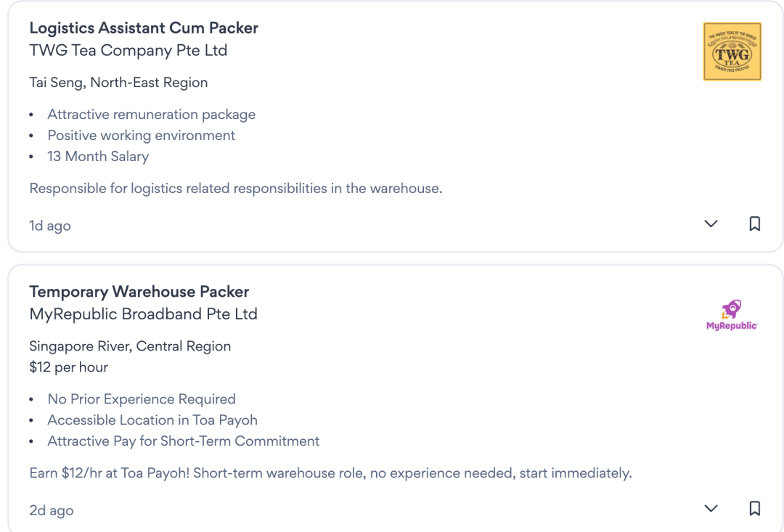Open the Logistics Assistant Cum Packer listing
Screen dimensions: 784x532
pos(144,28)
